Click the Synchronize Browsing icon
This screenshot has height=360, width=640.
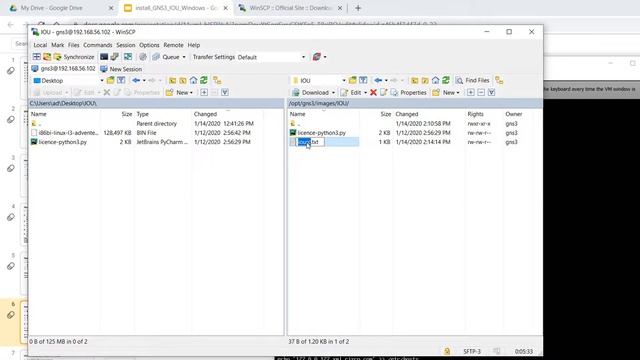[128, 57]
